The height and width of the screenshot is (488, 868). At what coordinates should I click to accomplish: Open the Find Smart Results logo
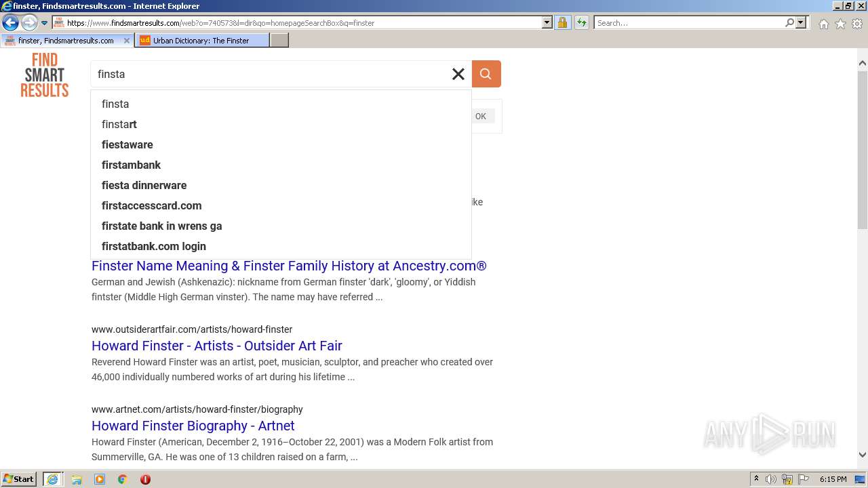pos(45,75)
